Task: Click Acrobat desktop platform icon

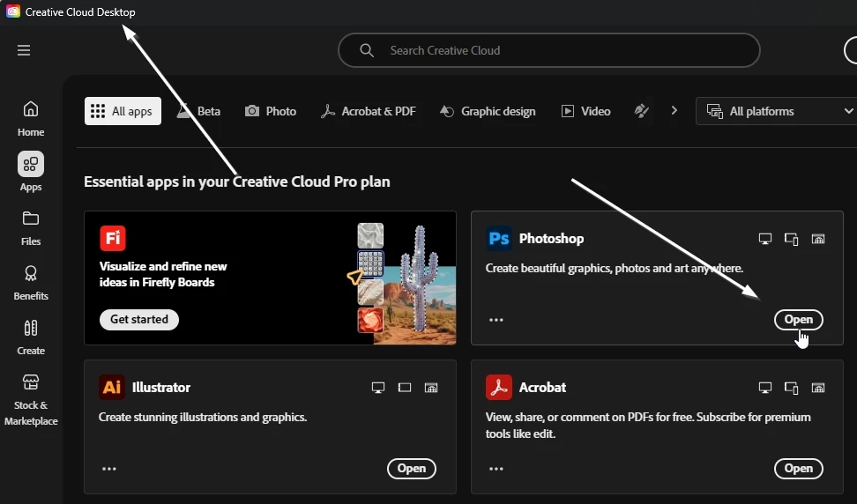Action: pos(765,388)
